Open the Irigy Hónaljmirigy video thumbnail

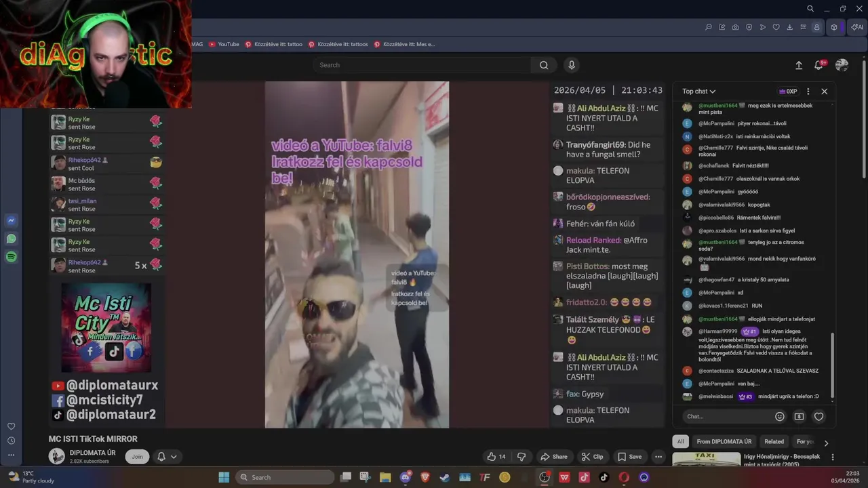pyautogui.click(x=706, y=460)
